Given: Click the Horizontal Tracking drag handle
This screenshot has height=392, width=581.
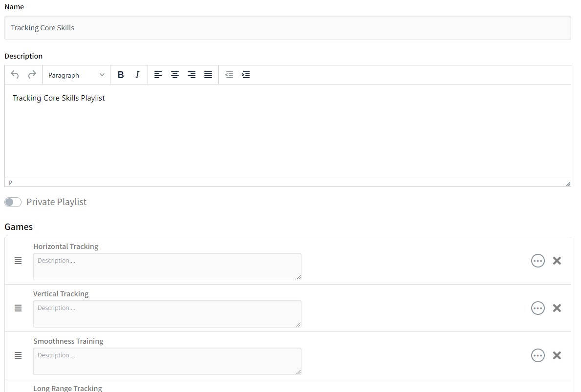Looking at the screenshot, I should point(18,261).
